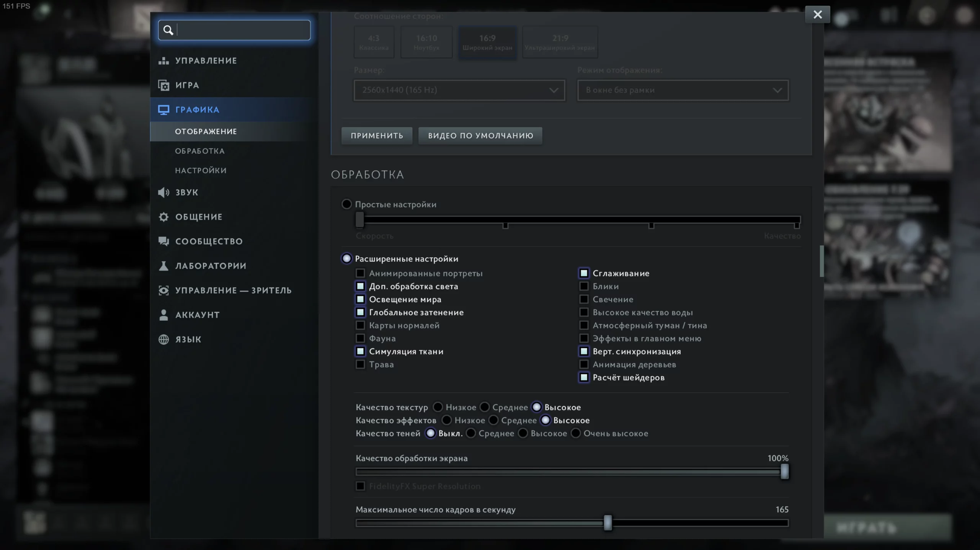Set Качество теней to Очень высокое

(576, 433)
